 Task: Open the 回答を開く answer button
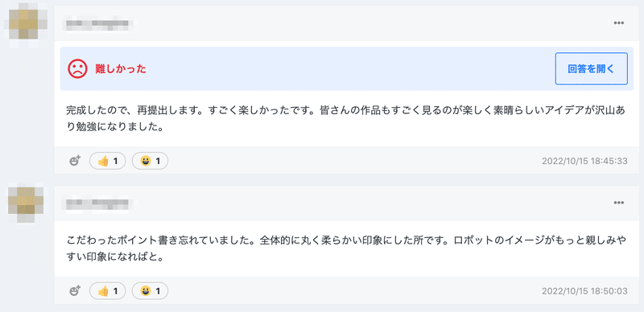[x=591, y=69]
